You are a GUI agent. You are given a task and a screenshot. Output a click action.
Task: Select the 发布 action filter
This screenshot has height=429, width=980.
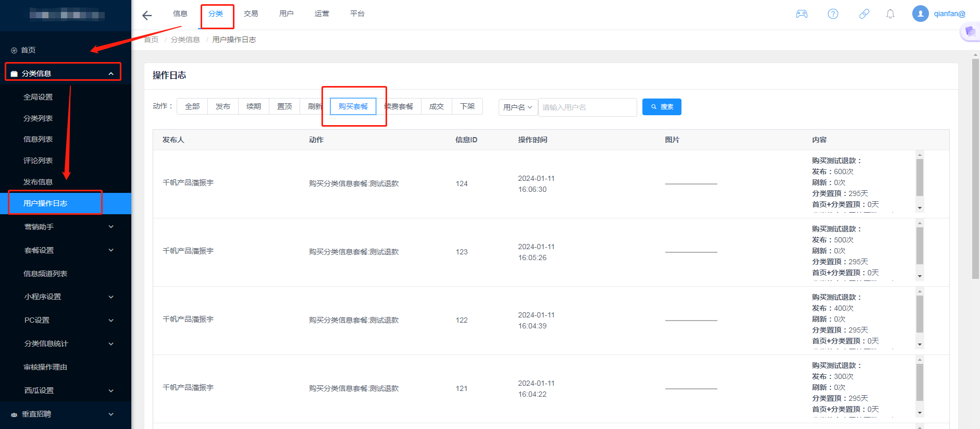223,106
